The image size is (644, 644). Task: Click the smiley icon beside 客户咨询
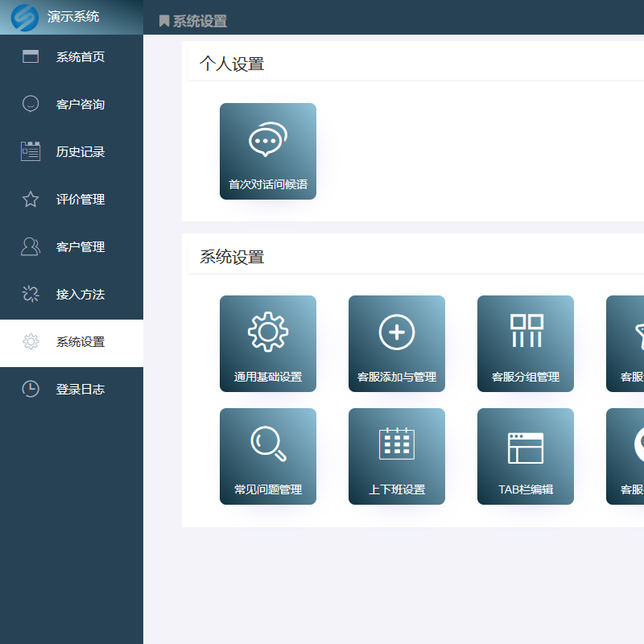(x=31, y=104)
